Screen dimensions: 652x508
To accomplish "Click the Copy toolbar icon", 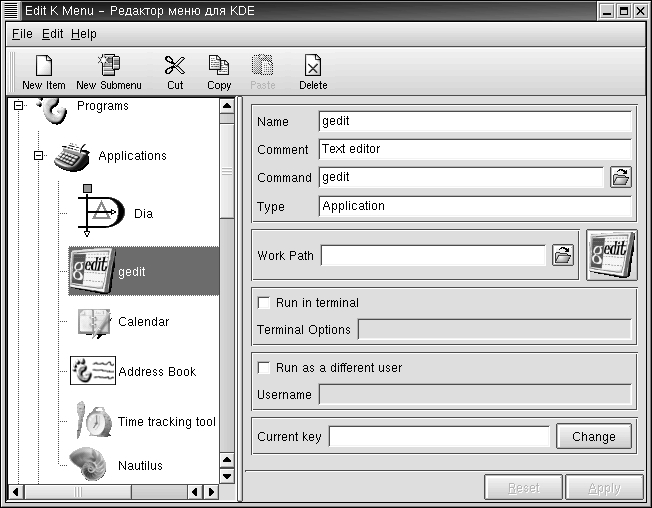I will tap(219, 66).
